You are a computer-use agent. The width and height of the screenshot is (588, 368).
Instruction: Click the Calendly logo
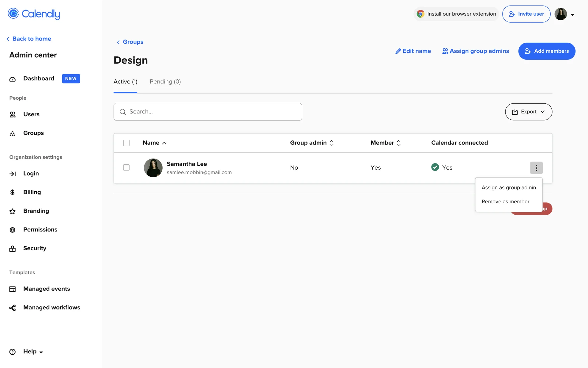pyautogui.click(x=34, y=14)
